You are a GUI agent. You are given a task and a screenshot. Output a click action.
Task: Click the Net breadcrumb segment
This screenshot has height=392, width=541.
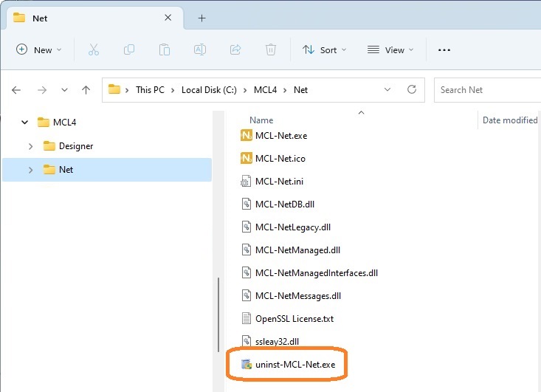301,90
